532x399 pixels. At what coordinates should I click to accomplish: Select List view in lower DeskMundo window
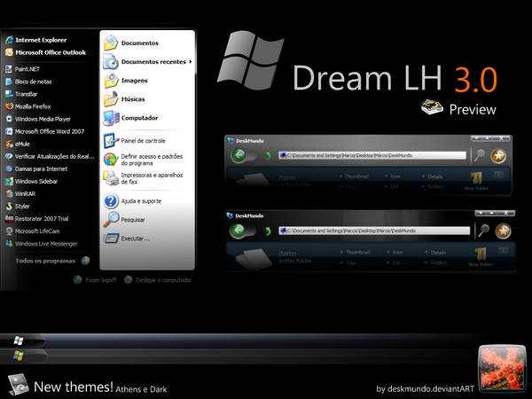click(x=394, y=263)
